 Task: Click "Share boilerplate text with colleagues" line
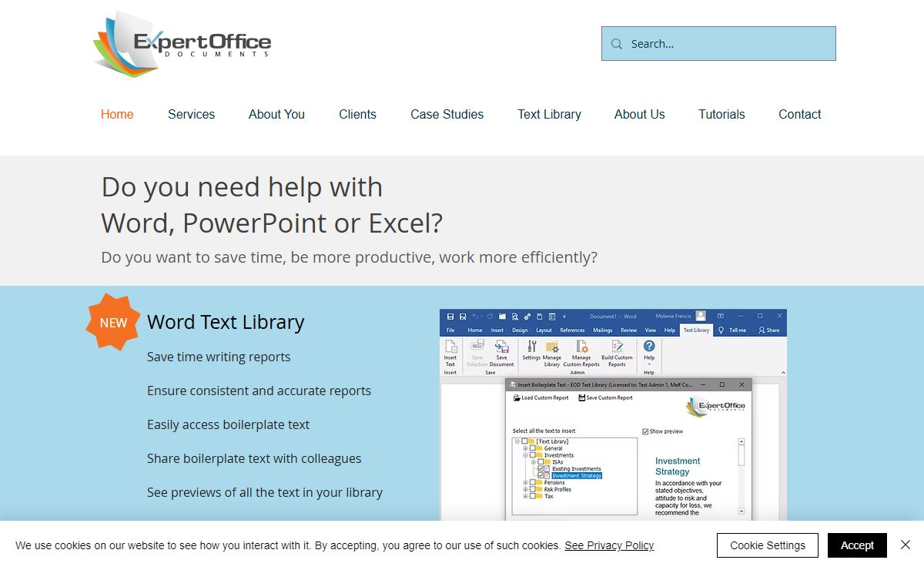[x=254, y=458]
